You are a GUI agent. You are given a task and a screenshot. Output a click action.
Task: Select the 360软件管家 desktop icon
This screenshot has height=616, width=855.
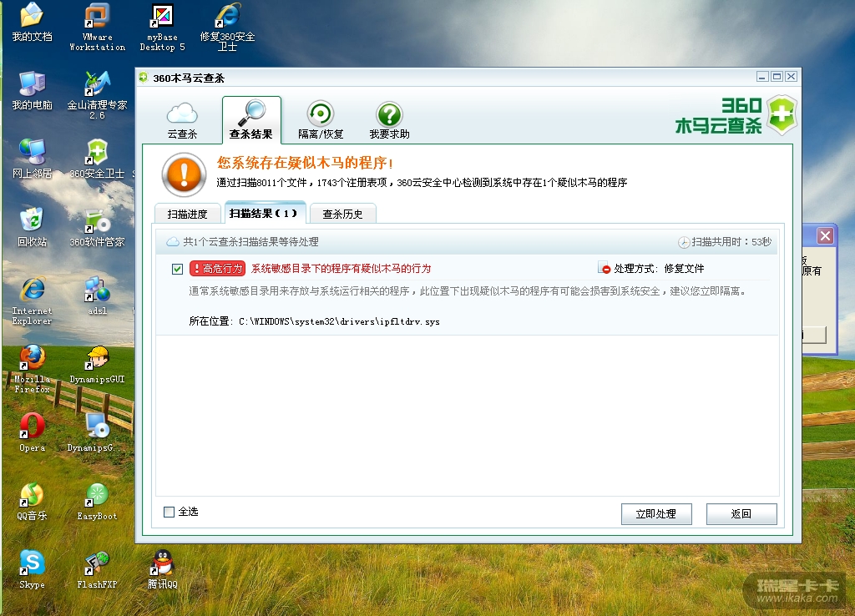tap(97, 228)
